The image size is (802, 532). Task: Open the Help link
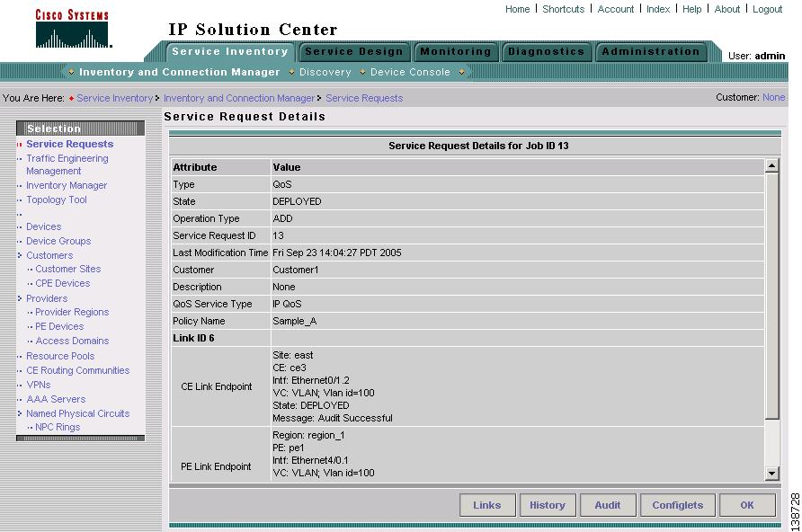pyautogui.click(x=691, y=9)
